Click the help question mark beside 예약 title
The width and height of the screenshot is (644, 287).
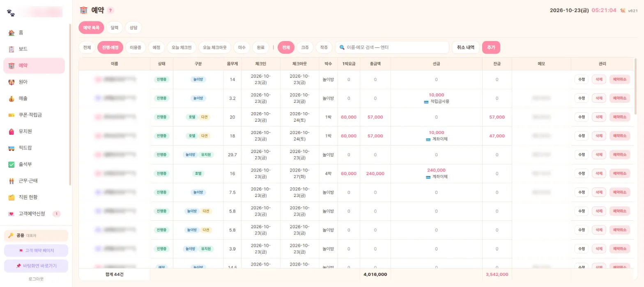111,10
